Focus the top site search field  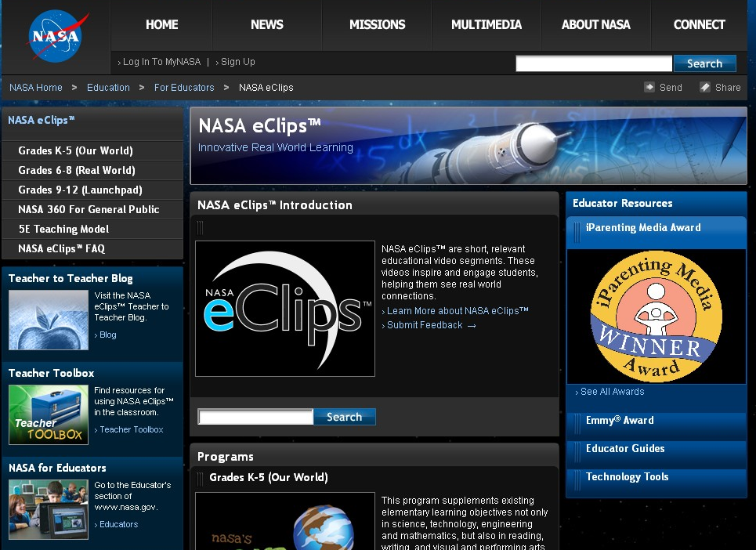[594, 63]
